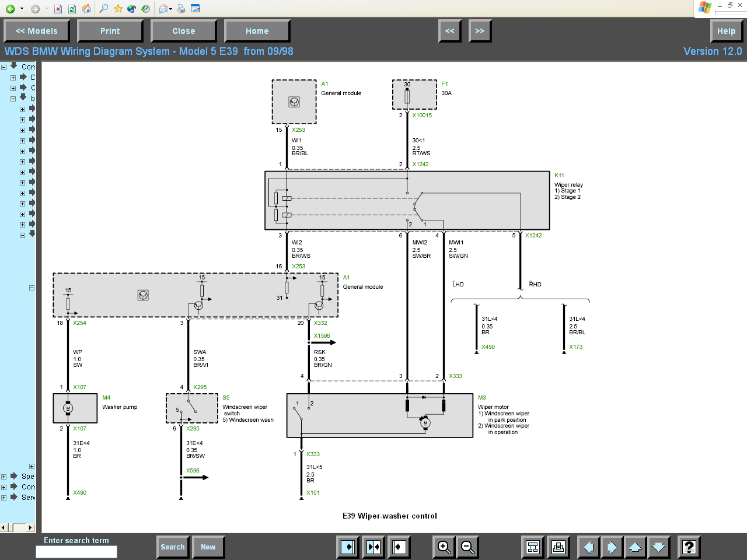The image size is (747, 560).
Task: Click the 'E39 Wiper-washer control' title text
Action: click(x=390, y=516)
